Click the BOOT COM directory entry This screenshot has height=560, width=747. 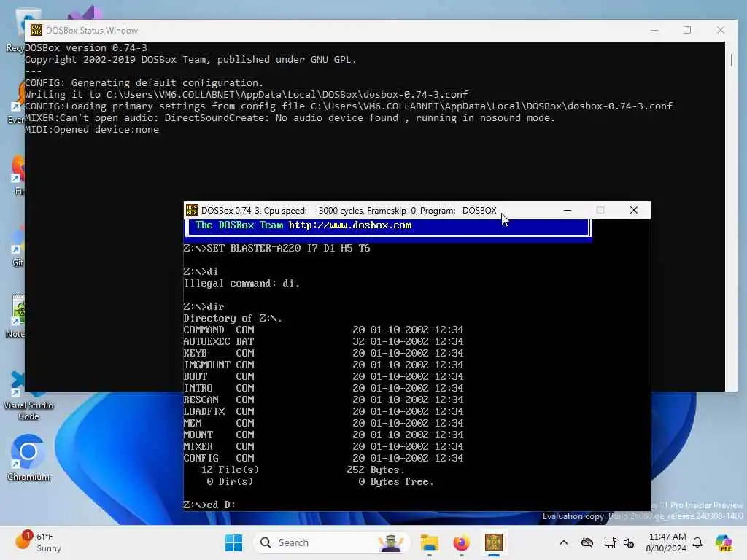(x=323, y=376)
